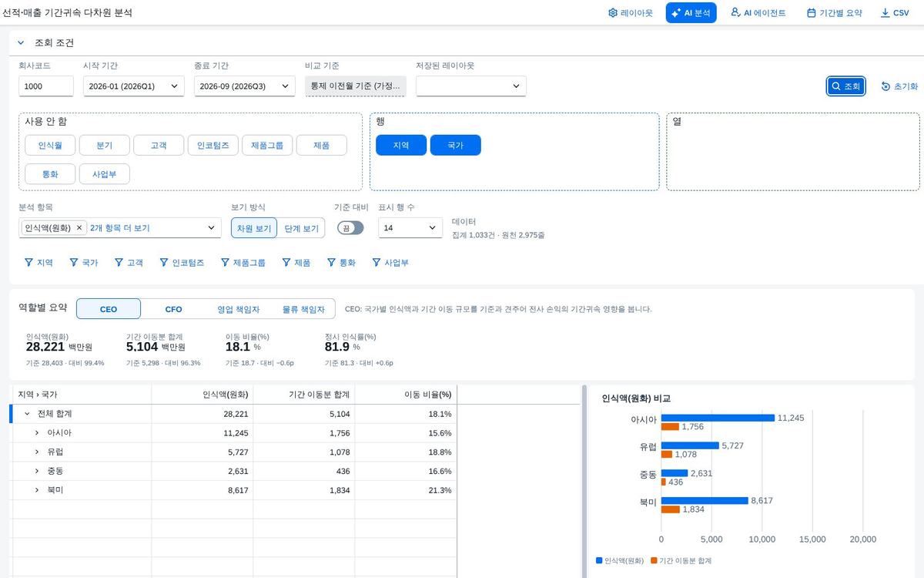Run the 조회 search
This screenshot has height=578, width=924.
[x=846, y=86]
